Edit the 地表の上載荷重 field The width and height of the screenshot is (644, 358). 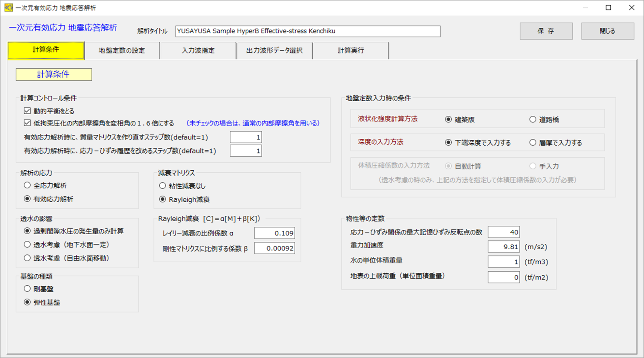click(x=504, y=277)
